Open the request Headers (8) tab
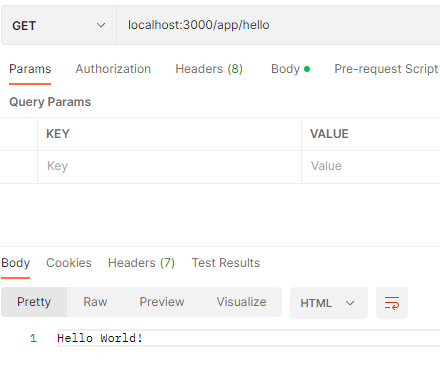 [x=209, y=69]
